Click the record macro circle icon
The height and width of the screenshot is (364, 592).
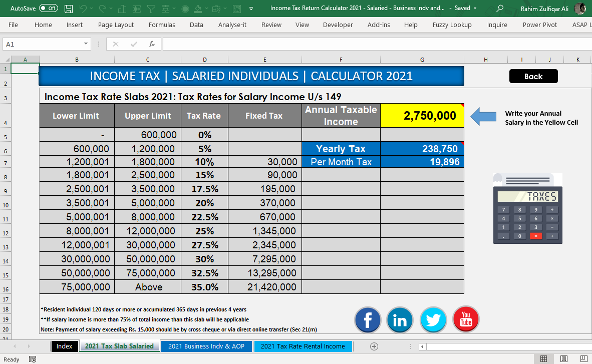185,9
